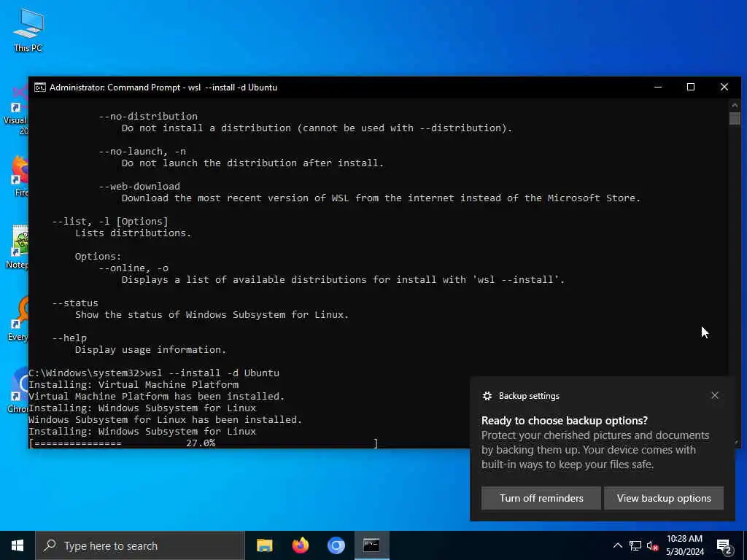Click Backup settings gear icon
747x560 pixels.
(x=487, y=396)
